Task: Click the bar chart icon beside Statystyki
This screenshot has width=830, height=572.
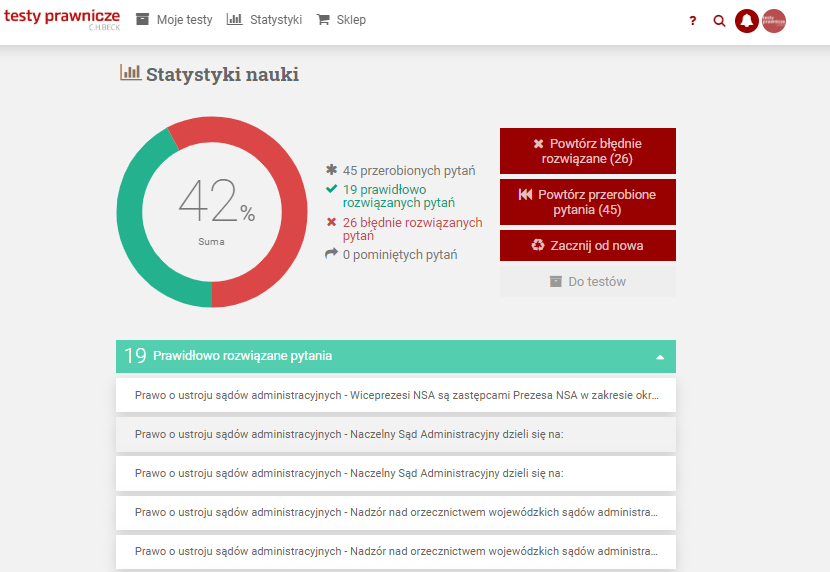Action: click(234, 20)
